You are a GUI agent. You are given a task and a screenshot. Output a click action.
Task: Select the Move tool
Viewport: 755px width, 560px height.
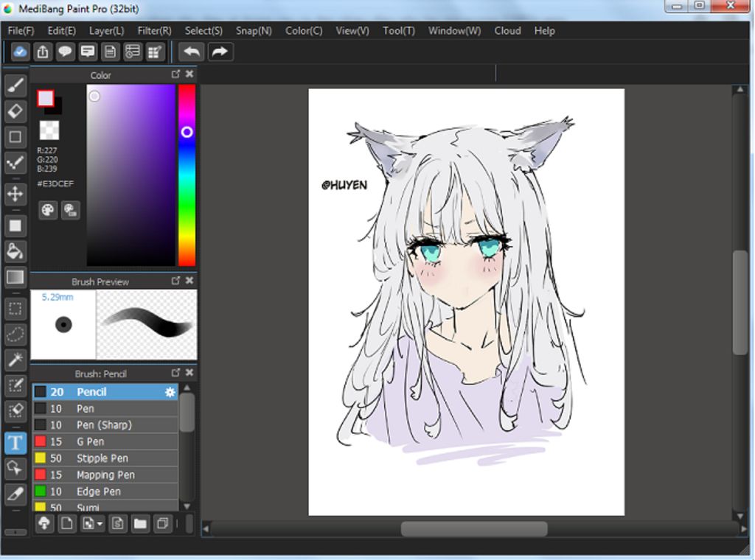coord(15,194)
